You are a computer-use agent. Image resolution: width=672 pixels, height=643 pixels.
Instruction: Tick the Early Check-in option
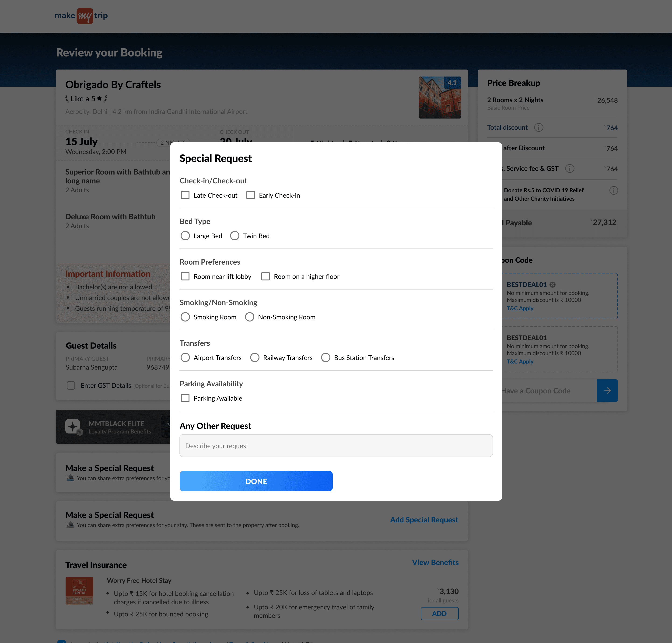click(251, 195)
